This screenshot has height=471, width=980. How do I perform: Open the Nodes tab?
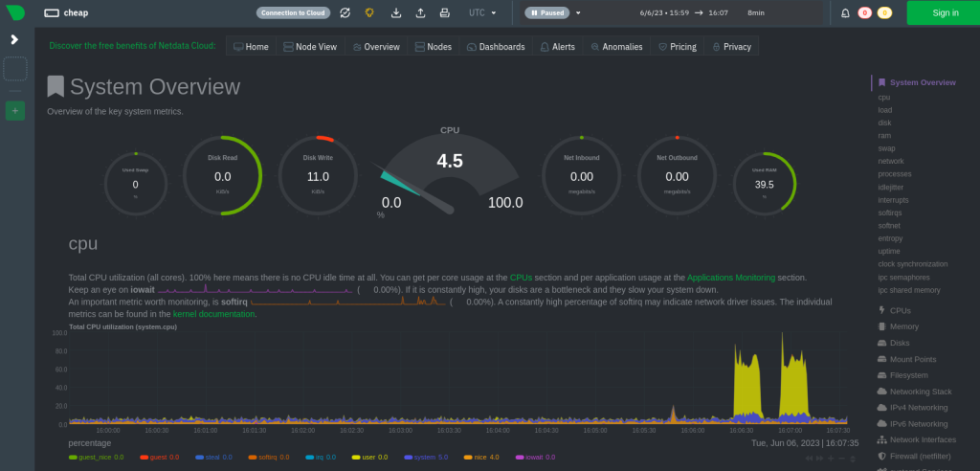434,46
